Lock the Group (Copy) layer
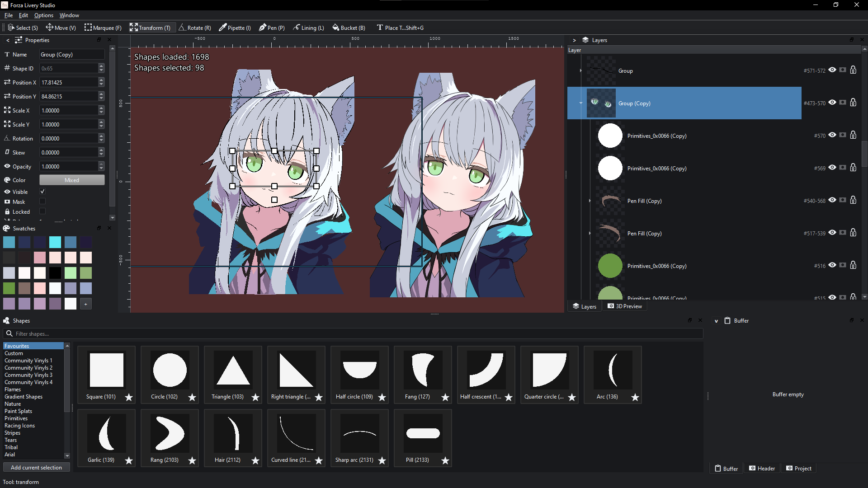This screenshot has height=488, width=868. (853, 103)
